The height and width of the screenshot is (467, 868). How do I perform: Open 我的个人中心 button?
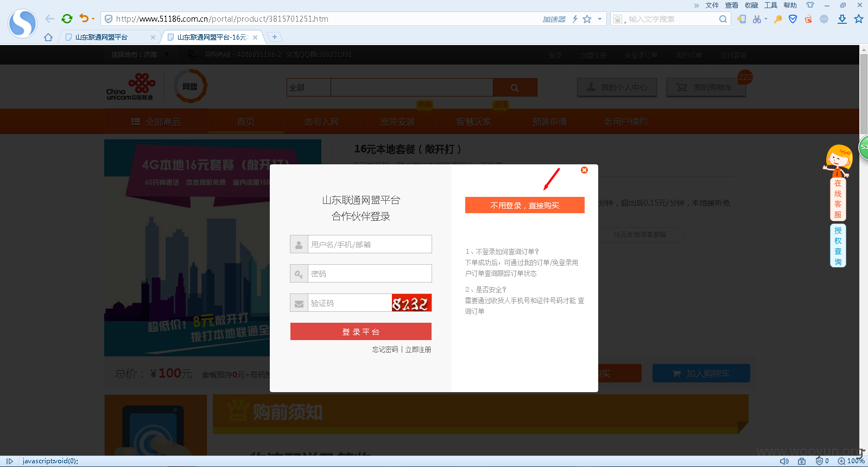[617, 87]
